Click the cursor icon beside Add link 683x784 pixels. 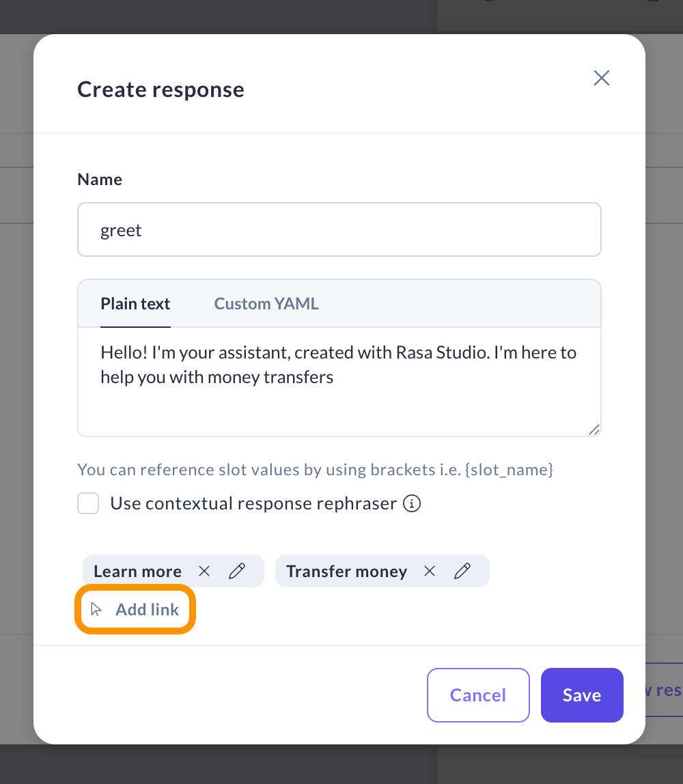click(x=96, y=609)
